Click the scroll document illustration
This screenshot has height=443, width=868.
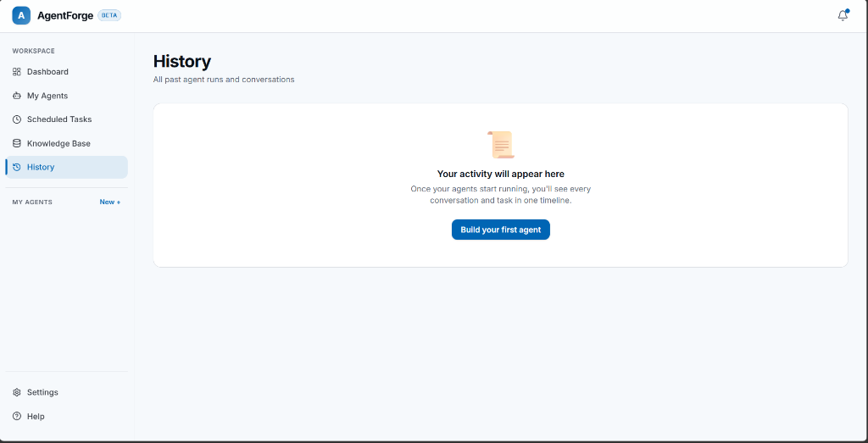pyautogui.click(x=500, y=145)
